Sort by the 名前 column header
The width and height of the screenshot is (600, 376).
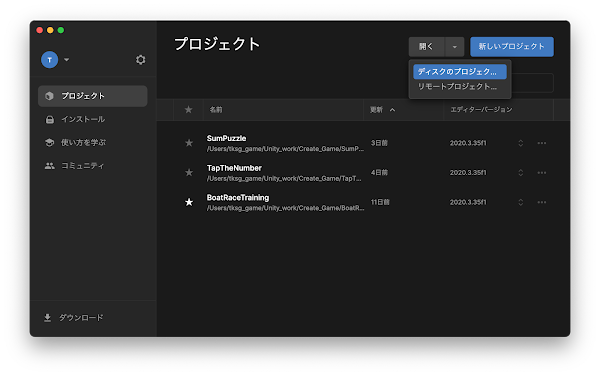point(216,110)
